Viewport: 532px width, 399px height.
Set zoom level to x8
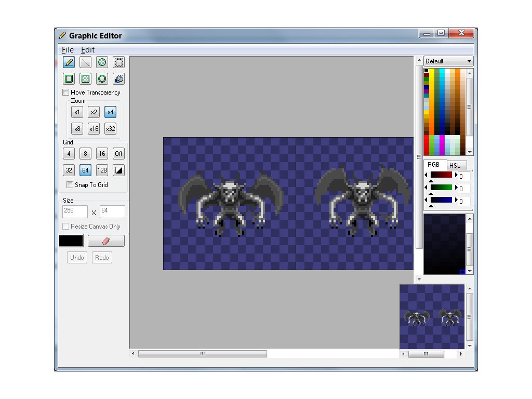pos(77,128)
